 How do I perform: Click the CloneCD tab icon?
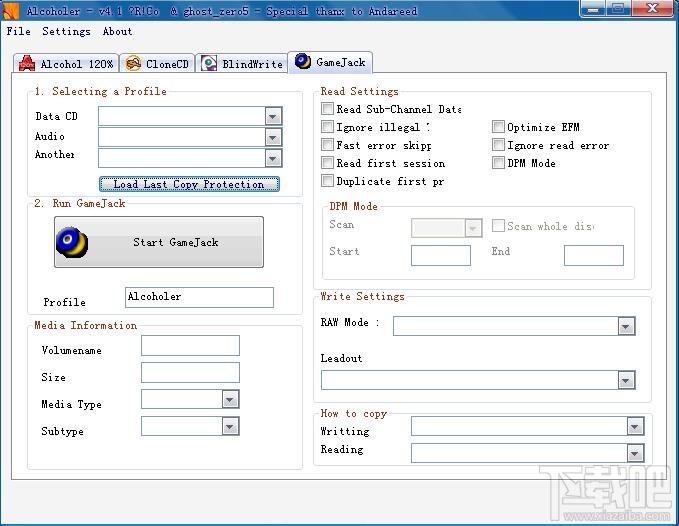click(133, 64)
